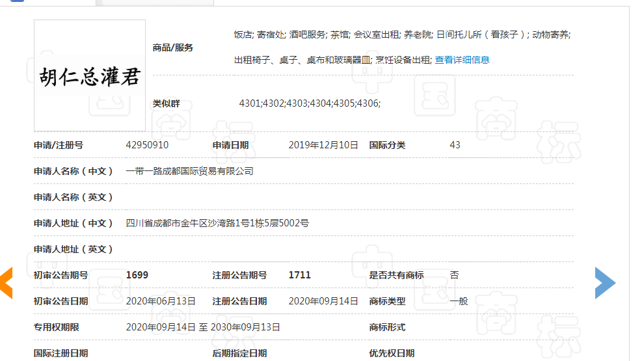Screen dimensions: 644x361
Task: Click the application date 2019年12月10日
Action: pyautogui.click(x=323, y=145)
